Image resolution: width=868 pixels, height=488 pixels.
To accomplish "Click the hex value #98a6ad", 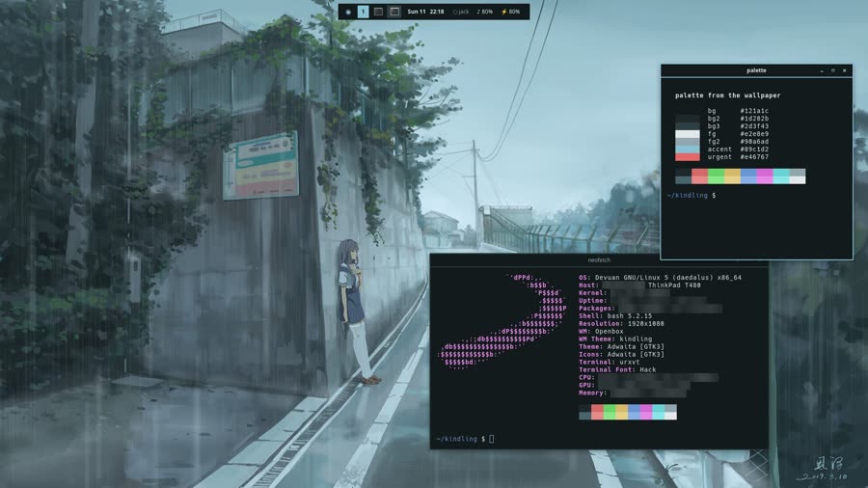I will pyautogui.click(x=754, y=142).
